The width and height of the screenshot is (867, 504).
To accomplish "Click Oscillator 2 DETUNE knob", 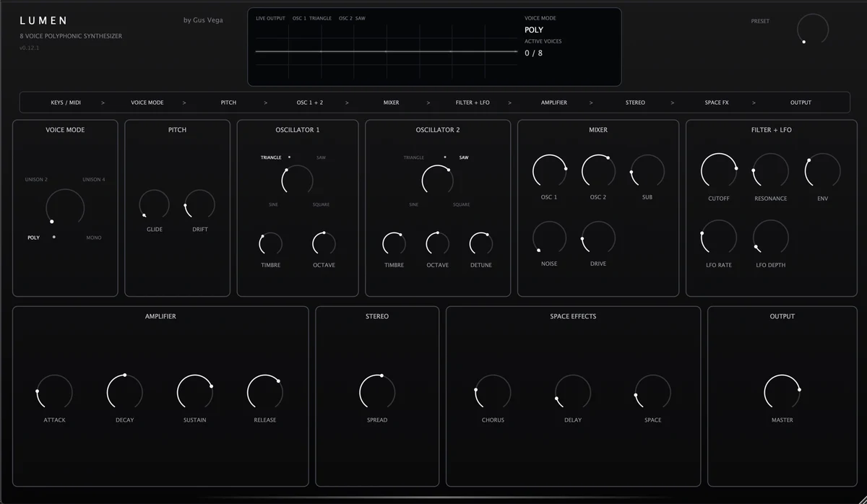I will click(481, 245).
